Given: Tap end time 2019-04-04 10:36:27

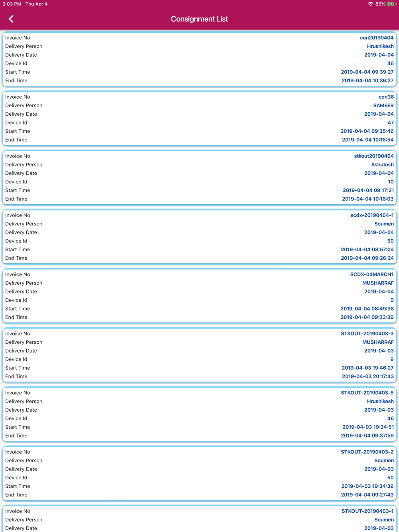Looking at the screenshot, I should pyautogui.click(x=367, y=81).
